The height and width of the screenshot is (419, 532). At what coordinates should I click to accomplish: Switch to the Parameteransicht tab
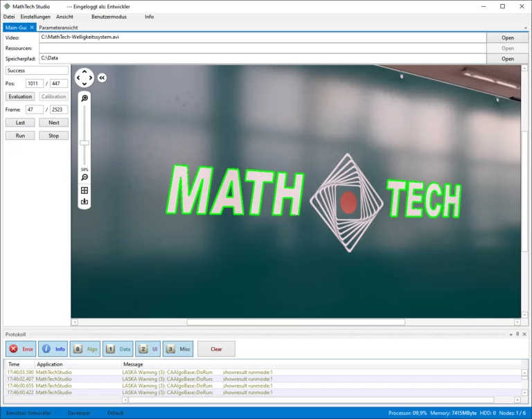pyautogui.click(x=58, y=28)
